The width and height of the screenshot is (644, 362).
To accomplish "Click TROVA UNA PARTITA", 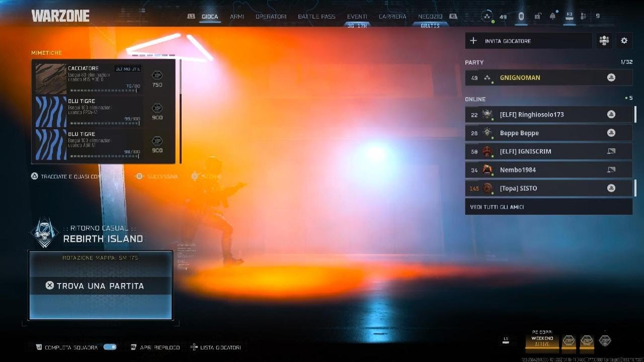I will 101,286.
